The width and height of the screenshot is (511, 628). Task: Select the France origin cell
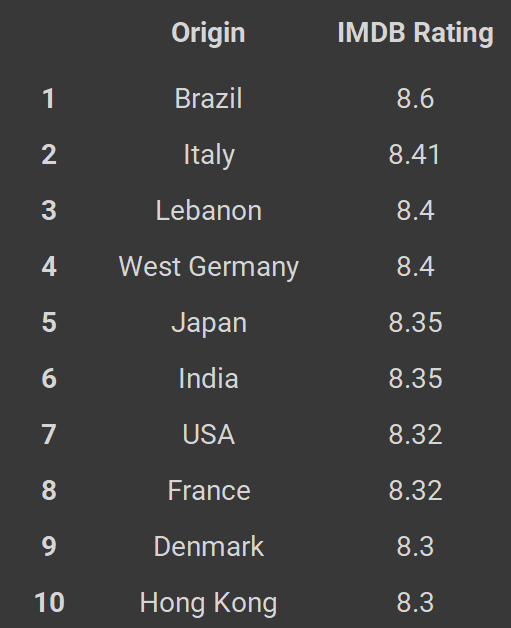(x=209, y=491)
